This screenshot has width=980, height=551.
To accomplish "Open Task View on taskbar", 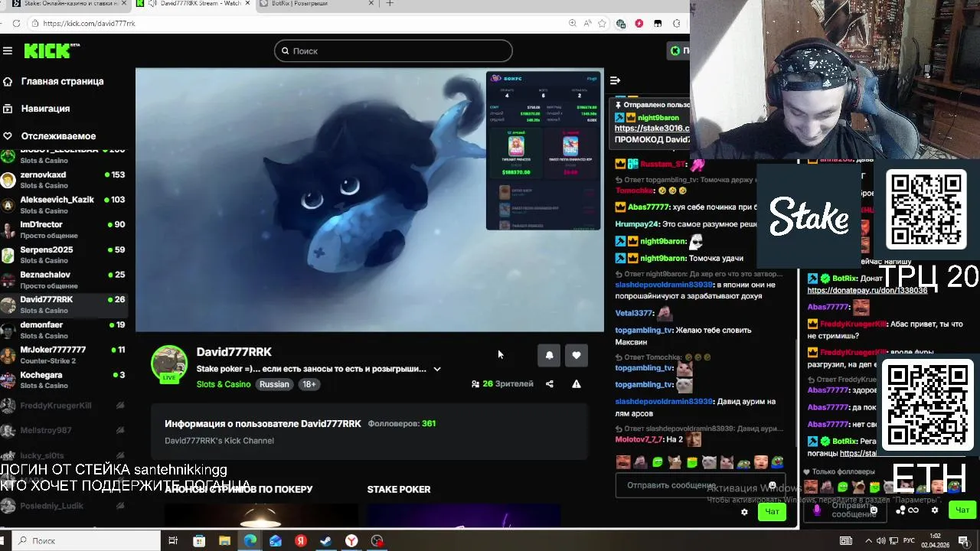I will click(x=173, y=541).
